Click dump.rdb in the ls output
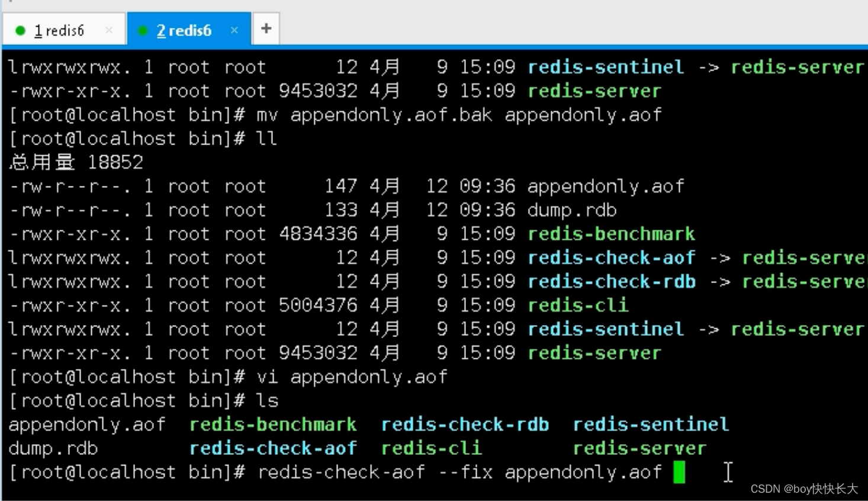 pyautogui.click(x=53, y=448)
